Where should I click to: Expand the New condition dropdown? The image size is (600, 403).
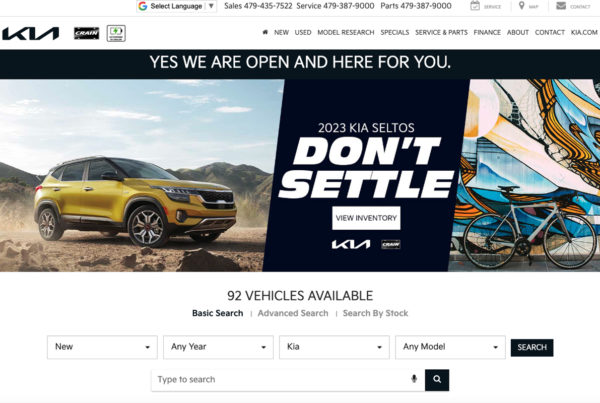[102, 347]
